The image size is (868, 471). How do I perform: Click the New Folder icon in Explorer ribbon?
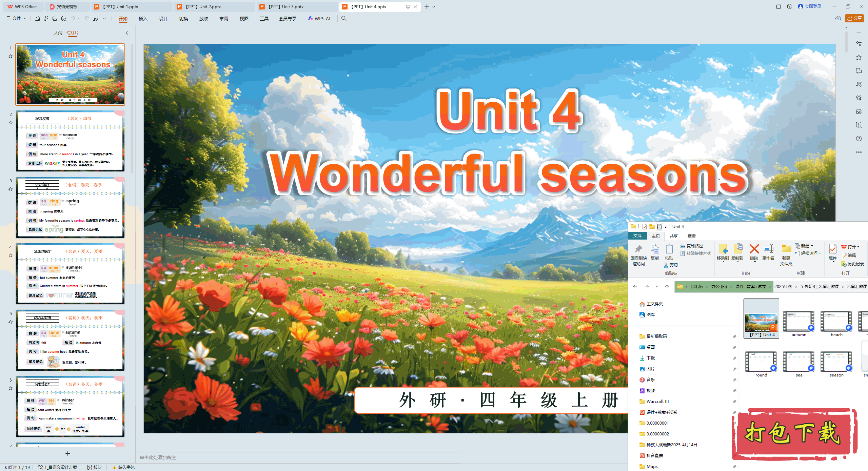pyautogui.click(x=786, y=249)
